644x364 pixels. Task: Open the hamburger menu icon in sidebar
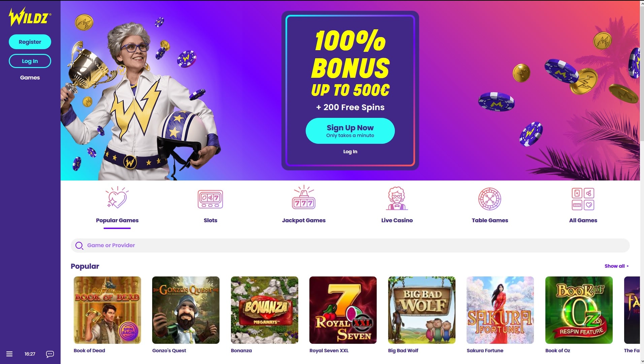tap(9, 354)
